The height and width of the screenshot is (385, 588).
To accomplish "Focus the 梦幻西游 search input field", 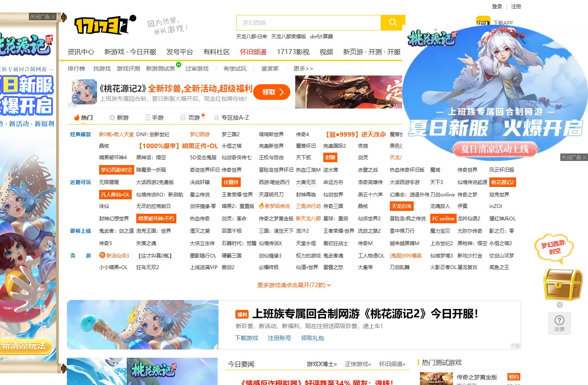I will point(308,23).
